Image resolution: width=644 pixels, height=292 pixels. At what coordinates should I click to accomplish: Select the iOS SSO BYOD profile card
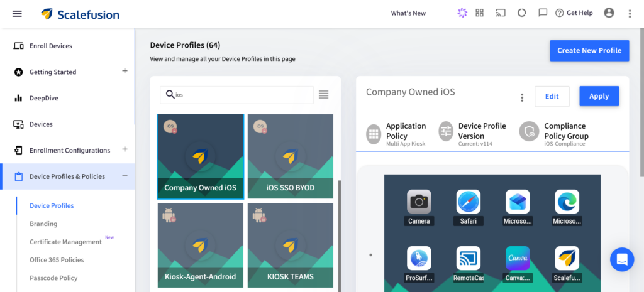[x=291, y=156]
